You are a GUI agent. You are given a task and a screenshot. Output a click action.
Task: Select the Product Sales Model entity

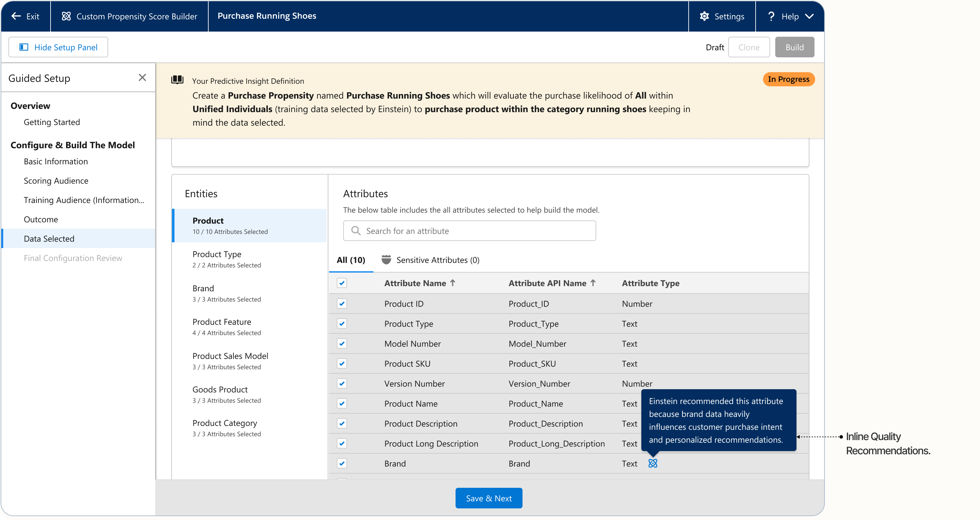(x=250, y=361)
